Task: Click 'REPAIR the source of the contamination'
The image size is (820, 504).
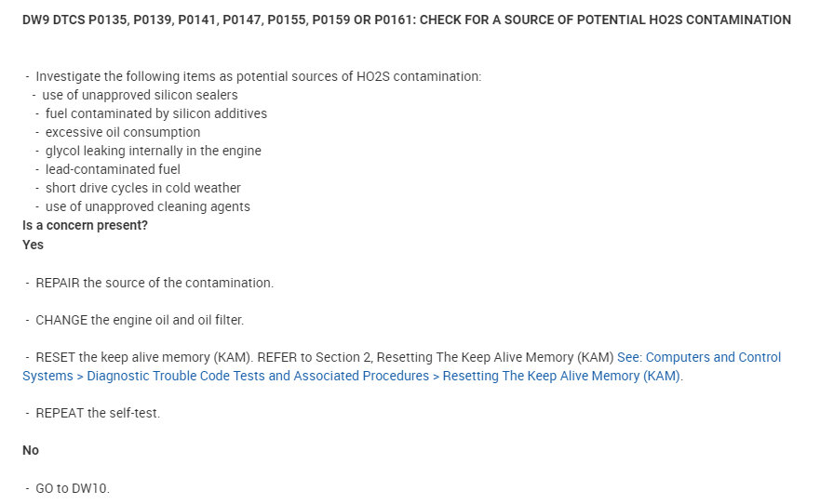Action: pyautogui.click(x=155, y=283)
